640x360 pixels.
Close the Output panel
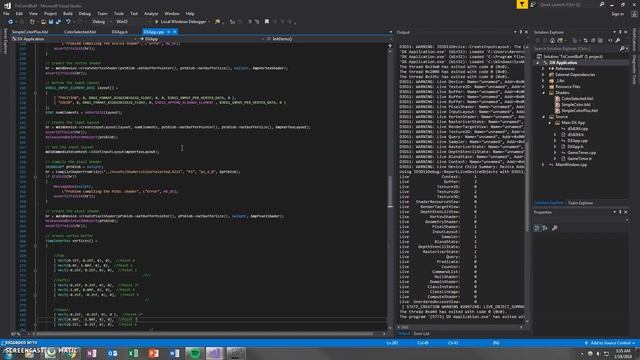pos(526,32)
